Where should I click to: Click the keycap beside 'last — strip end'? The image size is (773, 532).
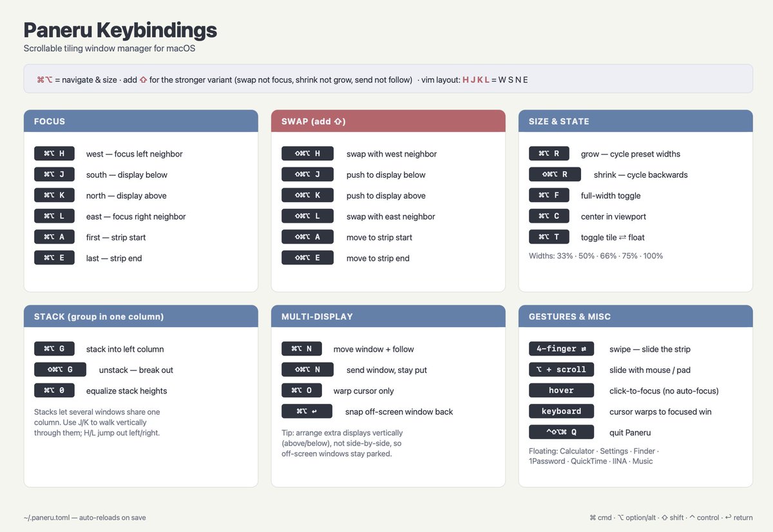tap(54, 258)
